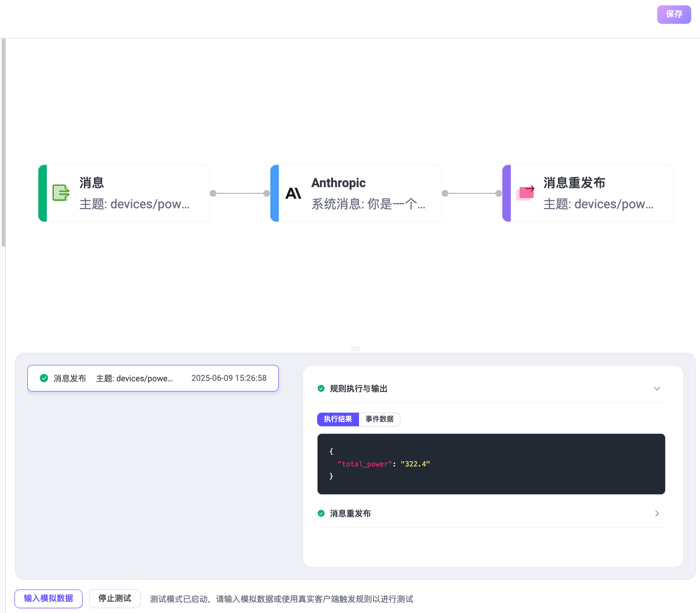
Task: Select the Anthropic node card title
Action: [338, 183]
